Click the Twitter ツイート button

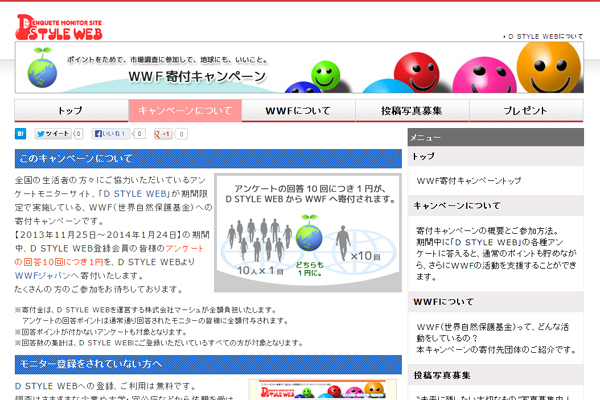53,133
